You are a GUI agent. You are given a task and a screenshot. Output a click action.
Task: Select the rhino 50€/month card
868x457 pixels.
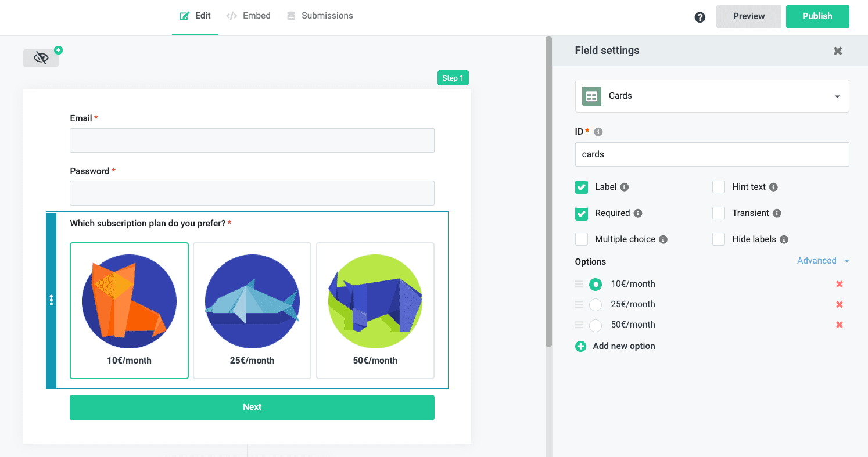375,311
